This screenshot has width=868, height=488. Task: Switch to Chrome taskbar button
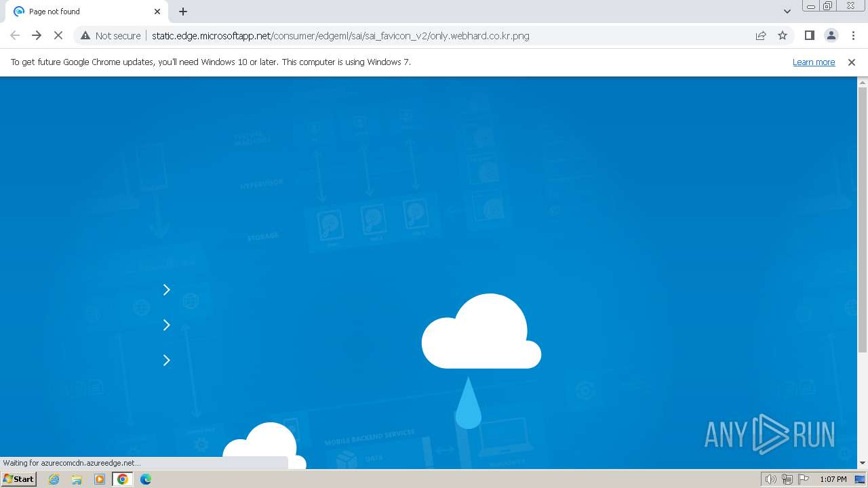click(x=123, y=479)
